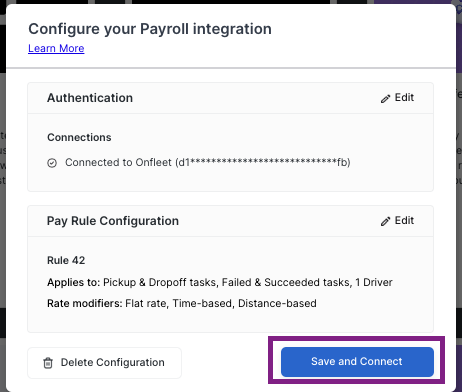The width and height of the screenshot is (462, 392).
Task: Click the Save and Connect button
Action: coord(357,362)
